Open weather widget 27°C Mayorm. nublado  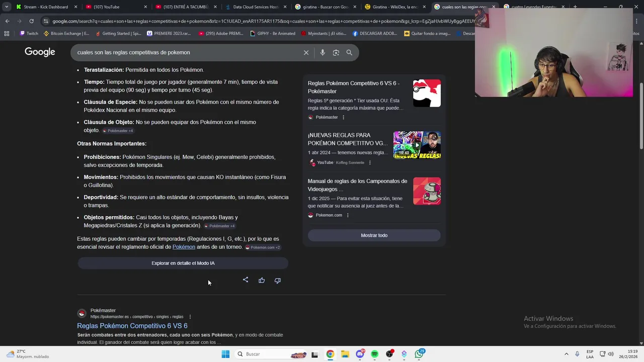pyautogui.click(x=28, y=354)
